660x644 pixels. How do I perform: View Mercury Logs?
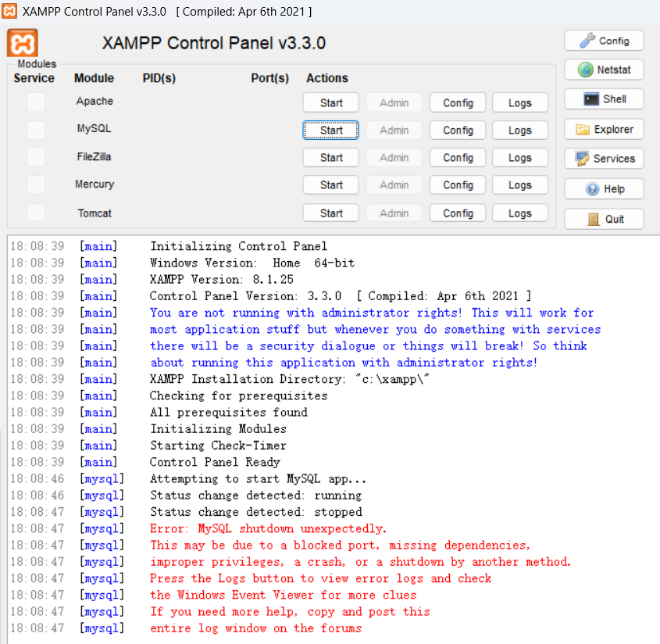(520, 185)
